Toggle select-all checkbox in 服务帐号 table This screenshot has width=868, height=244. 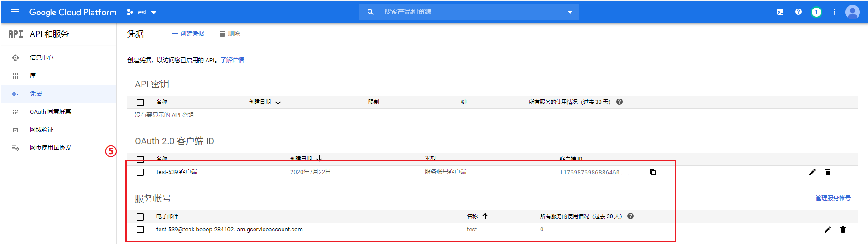tap(140, 217)
